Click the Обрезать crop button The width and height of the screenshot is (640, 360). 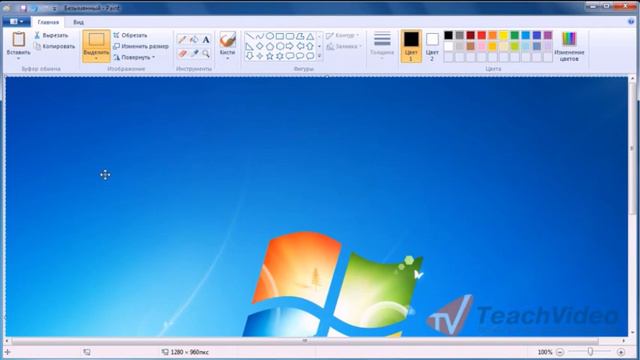[x=130, y=36]
